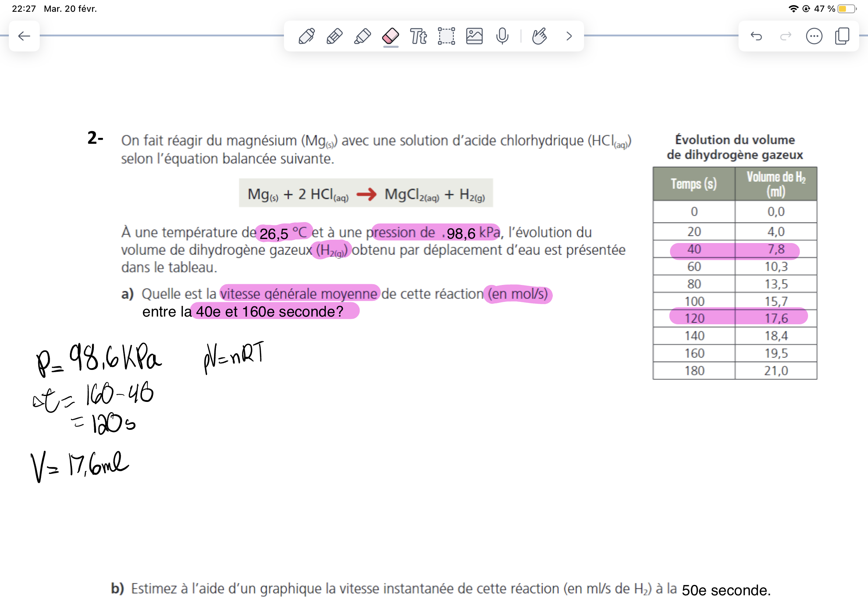The height and width of the screenshot is (603, 868).
Task: Tap the battery percentage indicator
Action: 824,9
